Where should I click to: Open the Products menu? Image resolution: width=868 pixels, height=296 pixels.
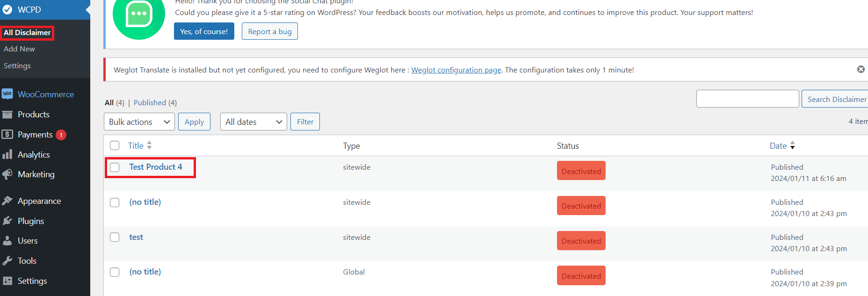click(34, 115)
